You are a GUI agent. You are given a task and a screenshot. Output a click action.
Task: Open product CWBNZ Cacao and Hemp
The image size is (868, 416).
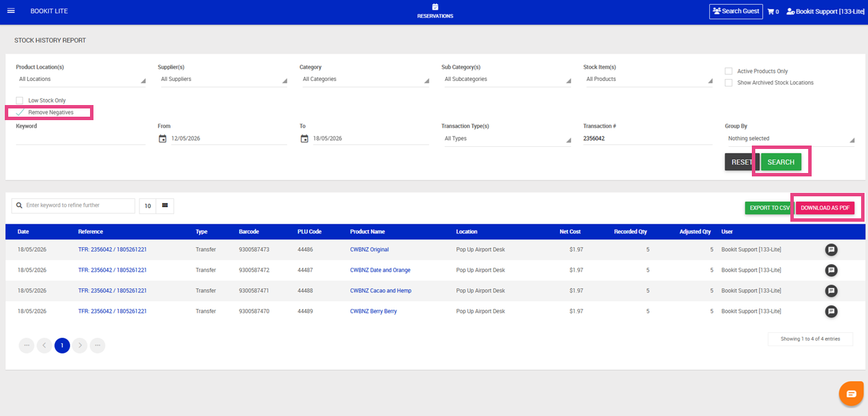click(x=381, y=291)
